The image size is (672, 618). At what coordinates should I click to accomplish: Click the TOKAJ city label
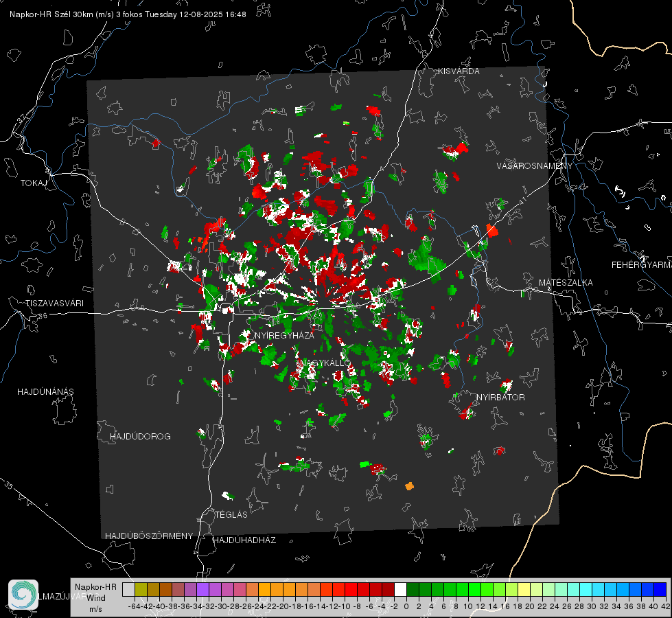click(34, 183)
